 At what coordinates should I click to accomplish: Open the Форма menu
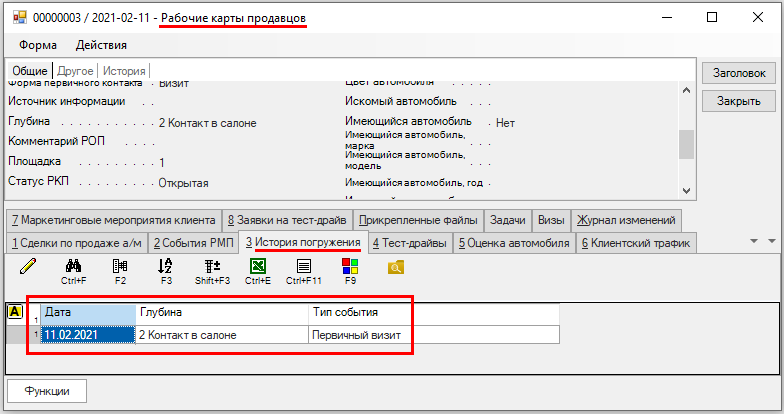coord(37,45)
